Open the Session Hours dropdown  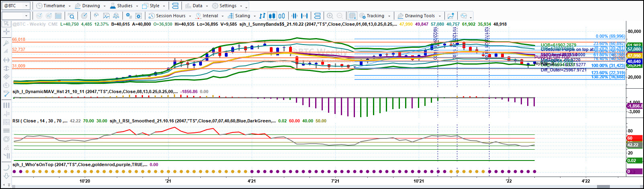tap(170, 16)
